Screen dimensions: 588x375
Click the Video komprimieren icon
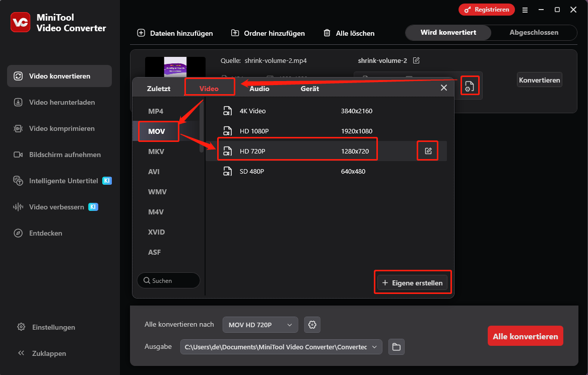point(18,128)
